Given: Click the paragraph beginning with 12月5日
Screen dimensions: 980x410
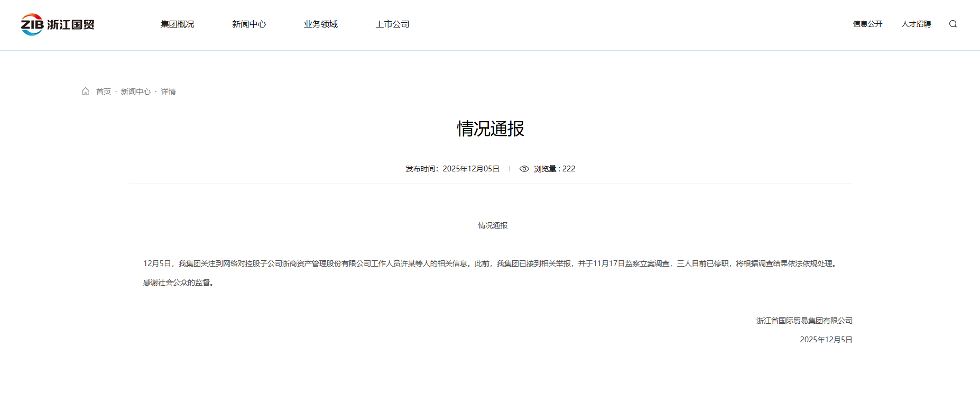Looking at the screenshot, I should point(490,263).
